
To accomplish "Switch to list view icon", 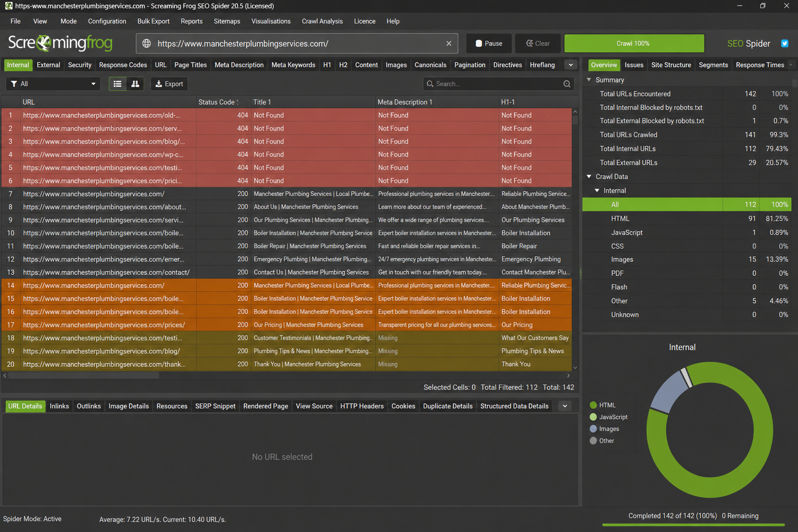I will (117, 84).
